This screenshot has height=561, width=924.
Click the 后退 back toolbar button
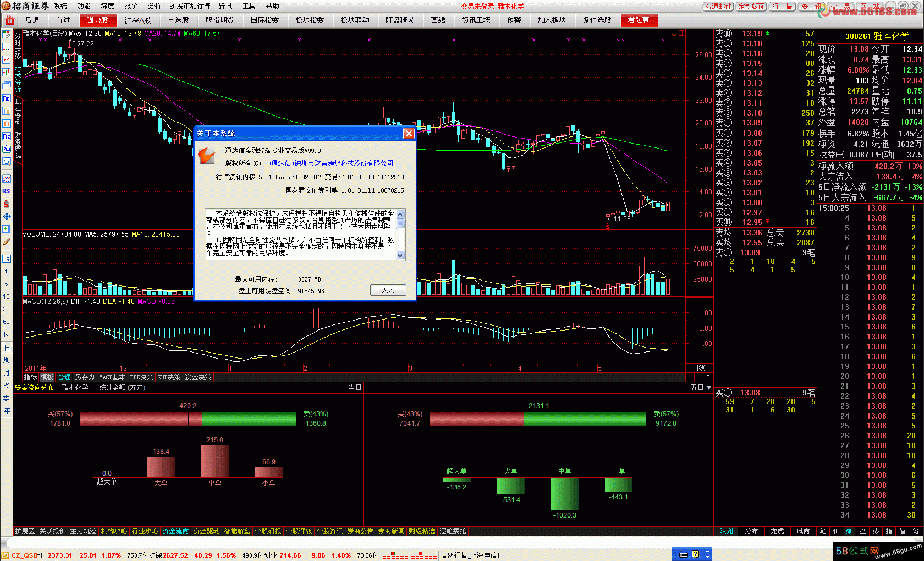click(32, 20)
